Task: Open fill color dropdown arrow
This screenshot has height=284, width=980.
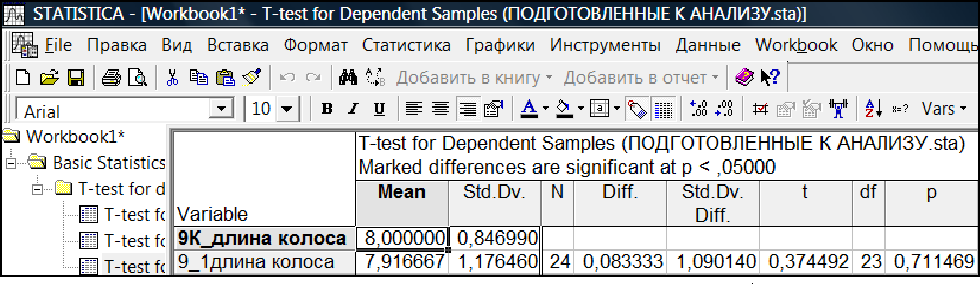Action: point(580,109)
